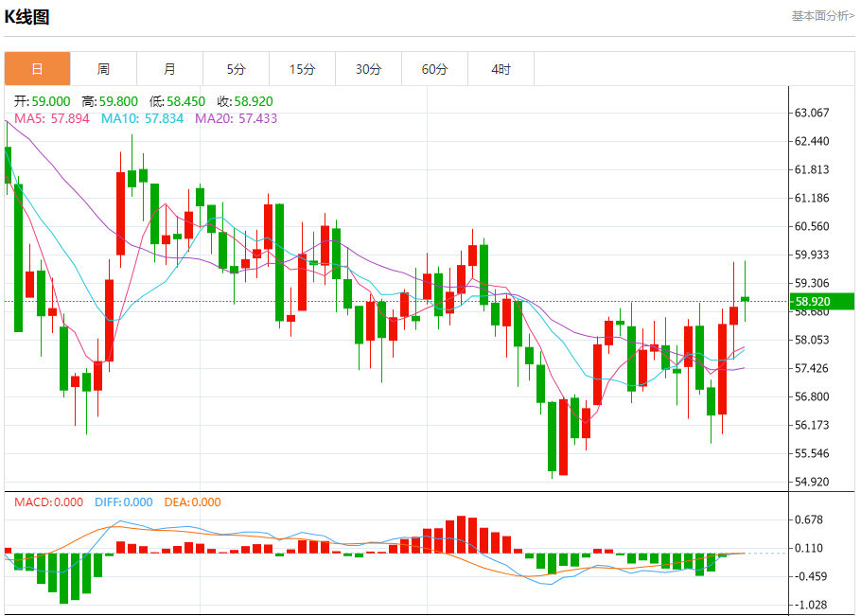Select the 日 daily chart tab

(37, 69)
